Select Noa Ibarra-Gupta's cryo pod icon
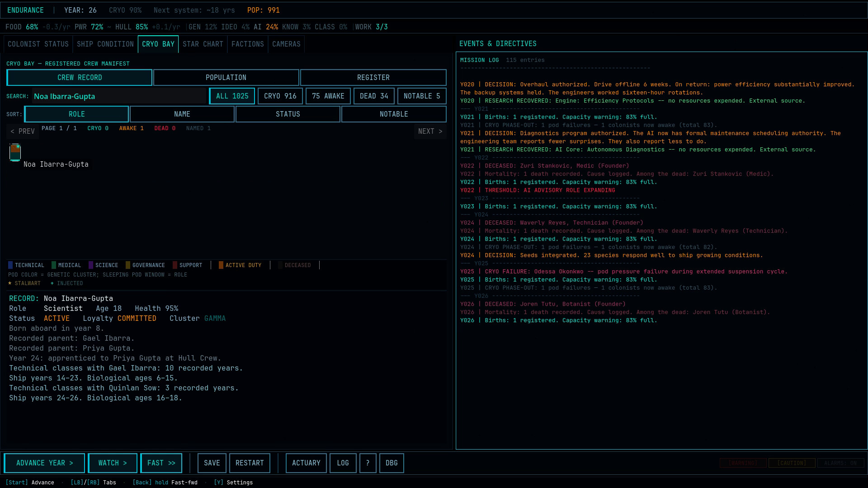 point(15,152)
